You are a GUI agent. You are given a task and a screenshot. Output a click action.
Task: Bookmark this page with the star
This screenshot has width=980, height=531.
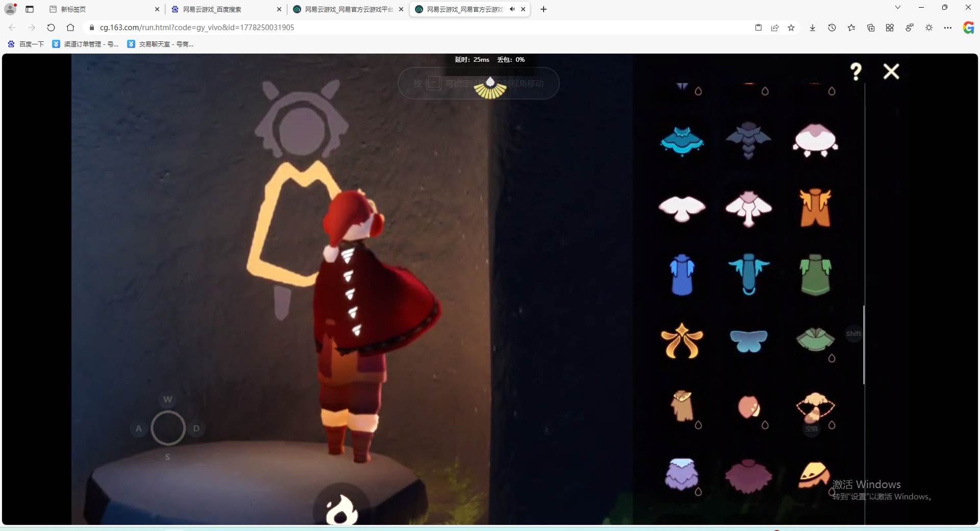(x=791, y=28)
